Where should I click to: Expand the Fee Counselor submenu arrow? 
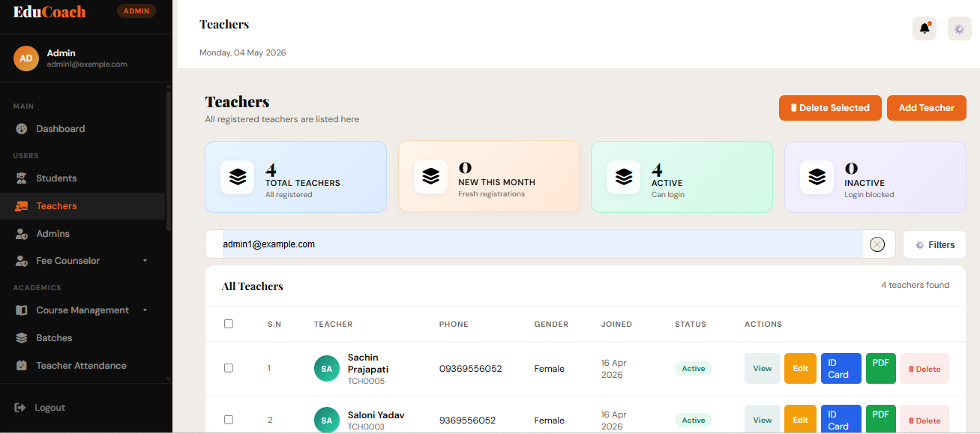tap(145, 261)
